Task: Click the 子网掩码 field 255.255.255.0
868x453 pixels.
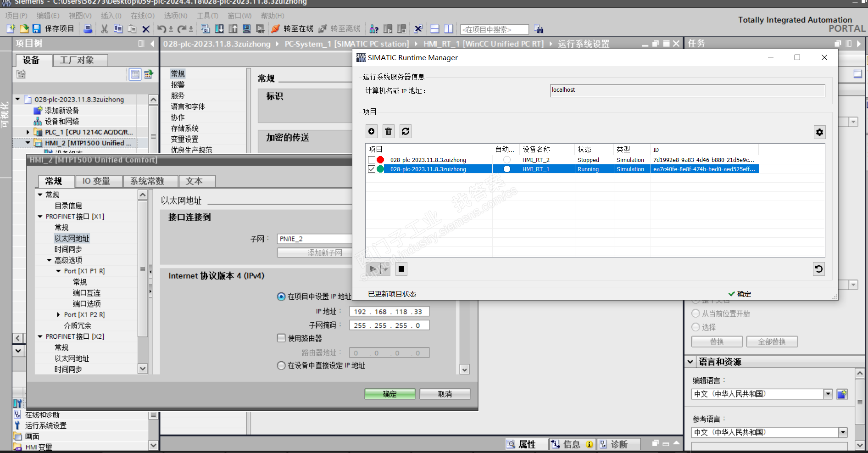Action: click(x=389, y=325)
